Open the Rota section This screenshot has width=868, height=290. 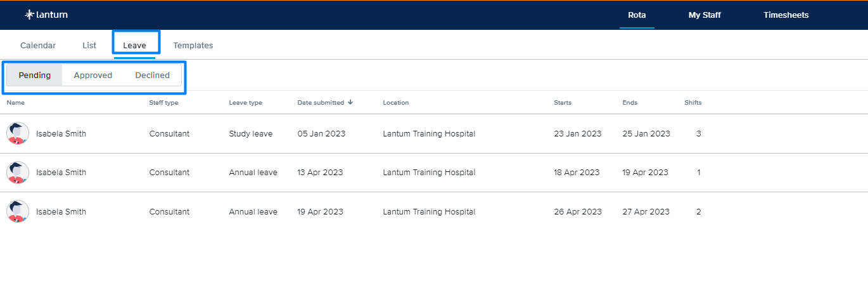tap(637, 15)
